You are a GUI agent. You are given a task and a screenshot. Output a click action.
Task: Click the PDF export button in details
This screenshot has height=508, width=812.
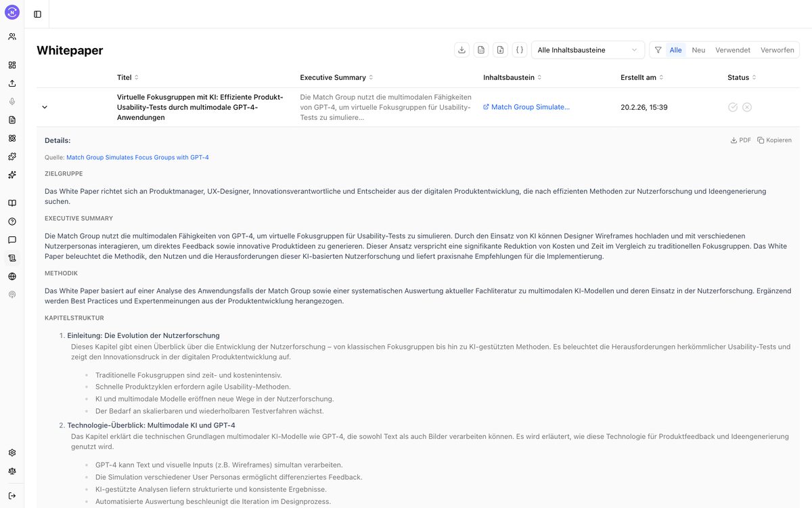[x=741, y=140]
